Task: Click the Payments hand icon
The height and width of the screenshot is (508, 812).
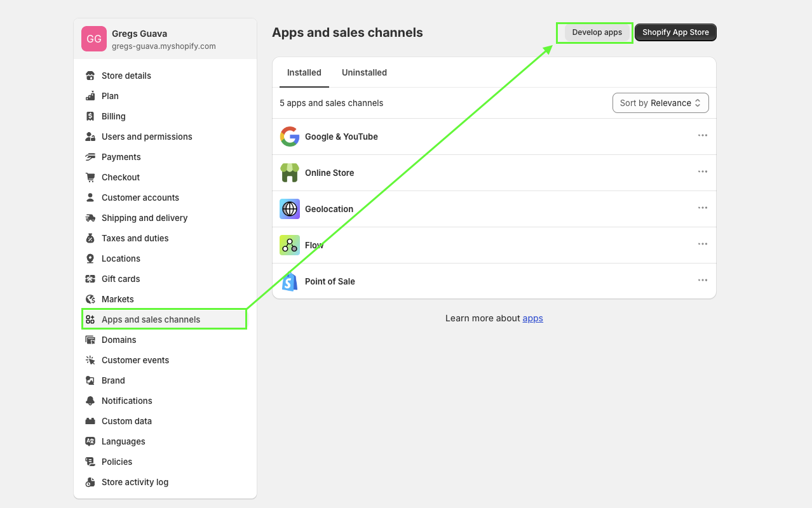Action: coord(90,157)
